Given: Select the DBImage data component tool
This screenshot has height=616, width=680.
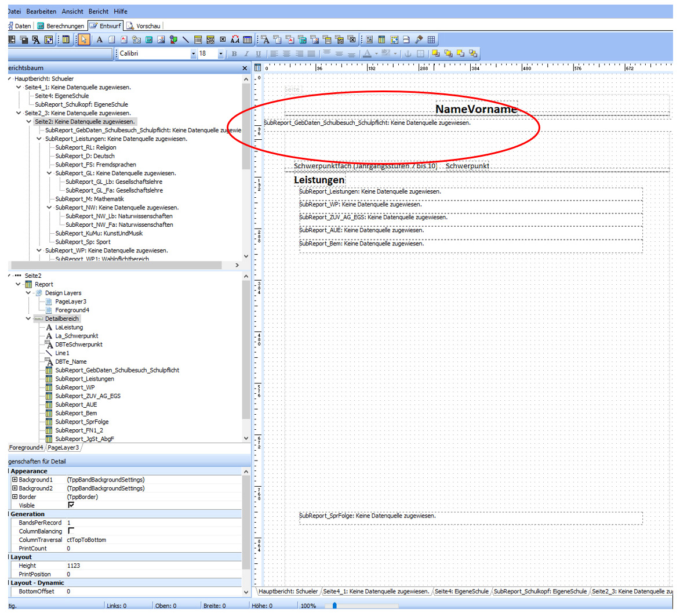Looking at the screenshot, I should (314, 40).
